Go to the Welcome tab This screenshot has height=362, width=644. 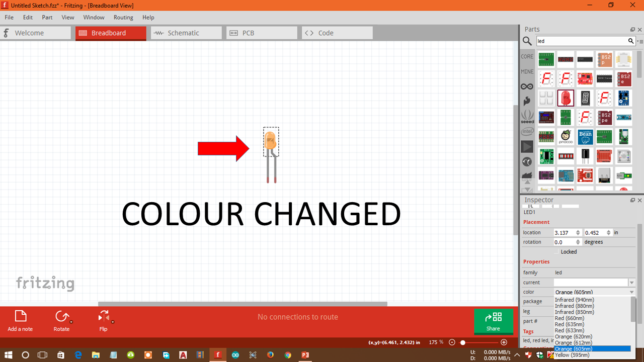35,33
